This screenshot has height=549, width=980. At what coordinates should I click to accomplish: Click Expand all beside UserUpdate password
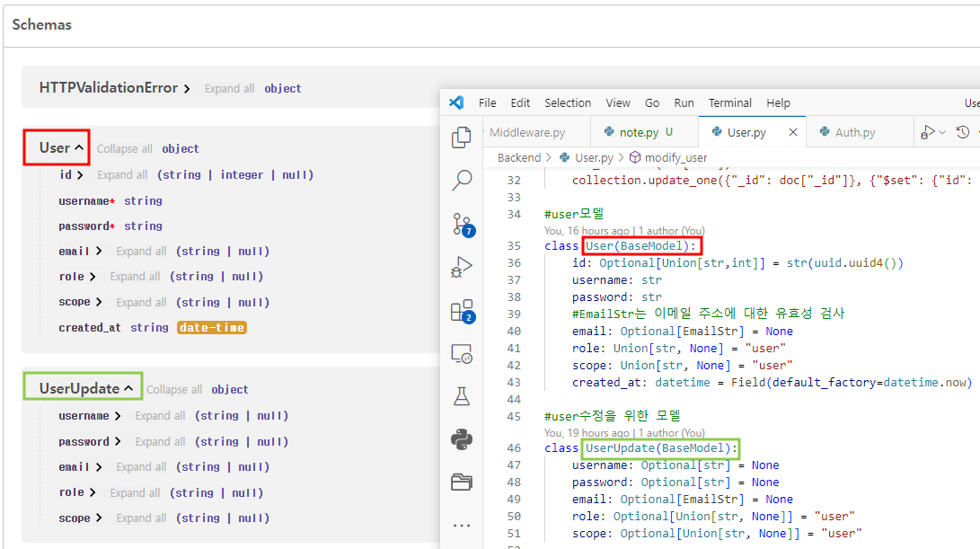[x=160, y=441]
